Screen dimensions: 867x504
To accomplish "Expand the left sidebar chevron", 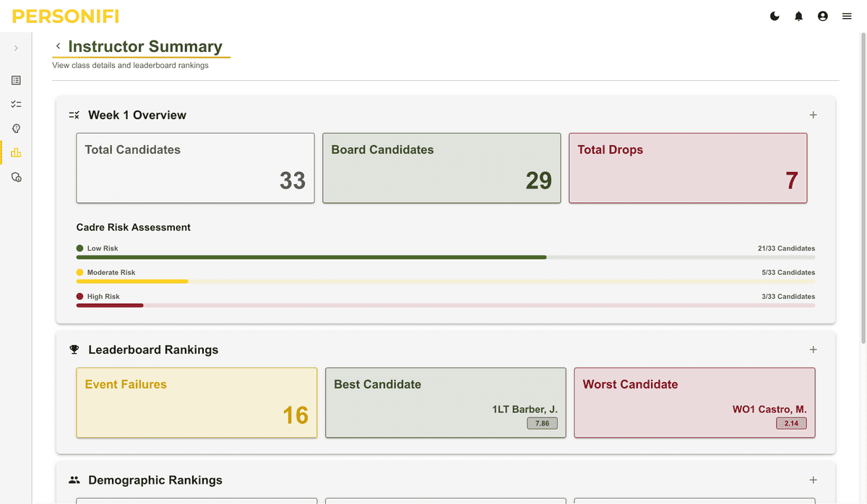I will tap(16, 48).
